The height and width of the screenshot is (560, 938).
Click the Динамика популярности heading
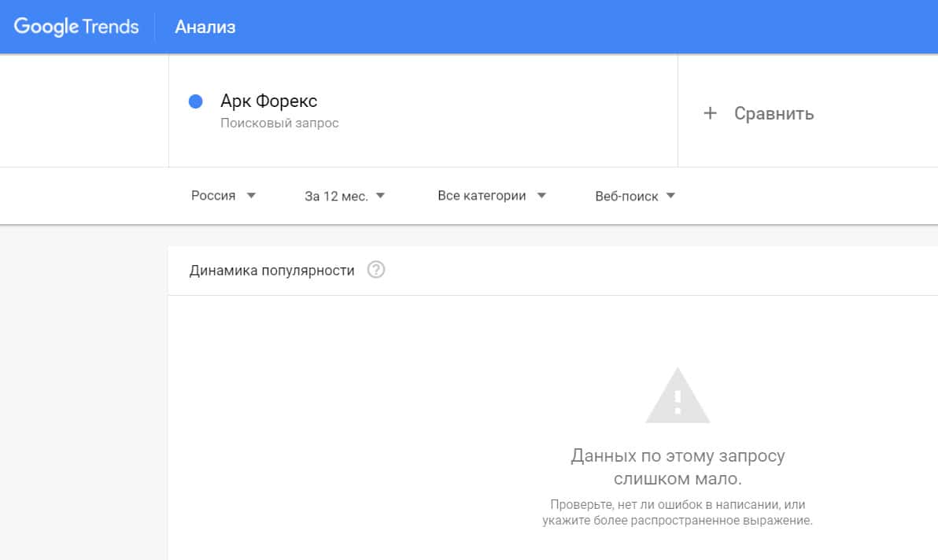coord(271,271)
